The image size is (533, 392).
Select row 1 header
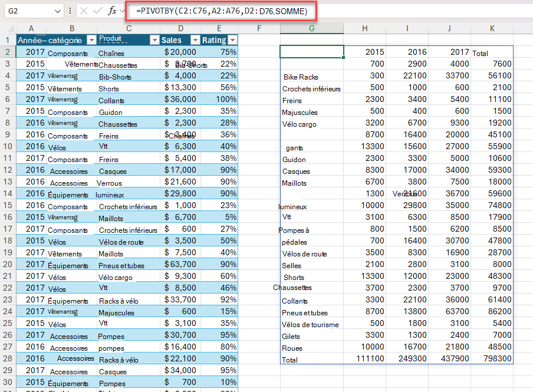click(8, 40)
